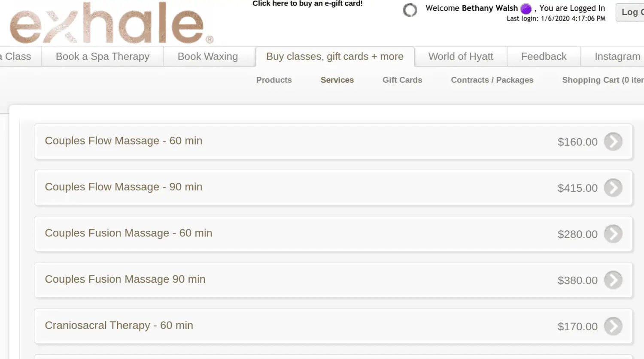Click the loading spinner icon beside Welcome

point(410,10)
